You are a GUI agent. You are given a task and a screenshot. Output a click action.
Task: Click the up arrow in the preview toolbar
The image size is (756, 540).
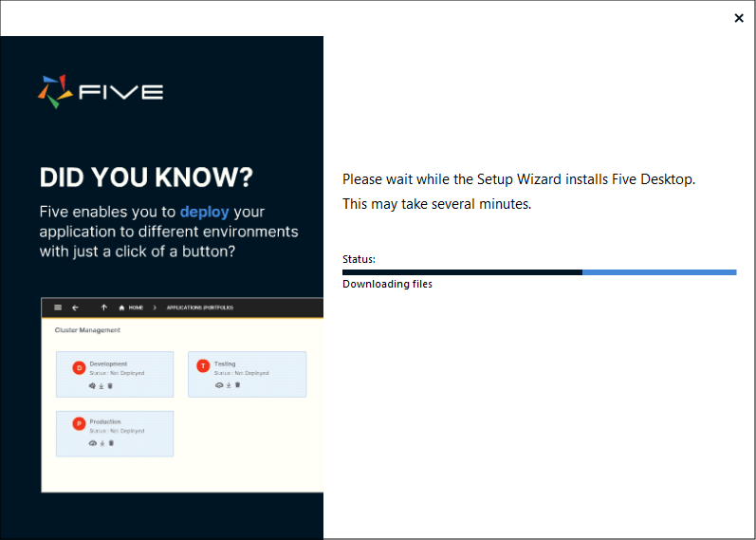click(x=103, y=307)
